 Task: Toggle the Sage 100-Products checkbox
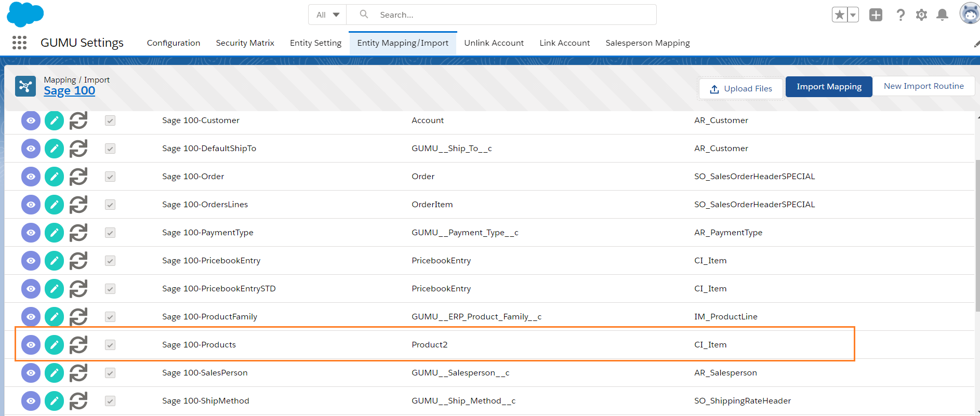click(x=110, y=345)
